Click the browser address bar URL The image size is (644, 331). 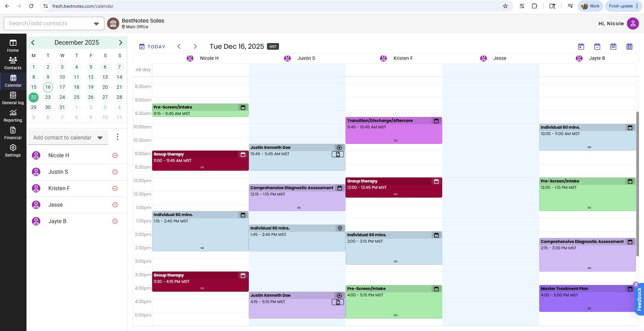click(83, 6)
